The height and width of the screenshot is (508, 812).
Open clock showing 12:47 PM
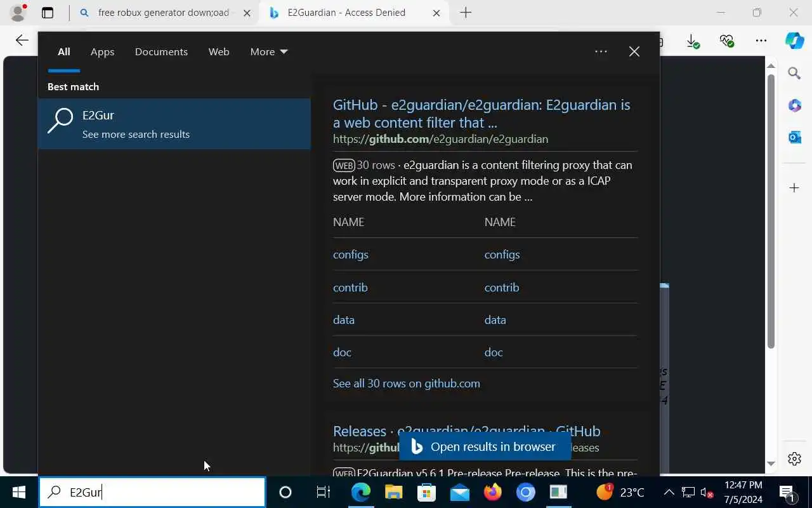743,492
